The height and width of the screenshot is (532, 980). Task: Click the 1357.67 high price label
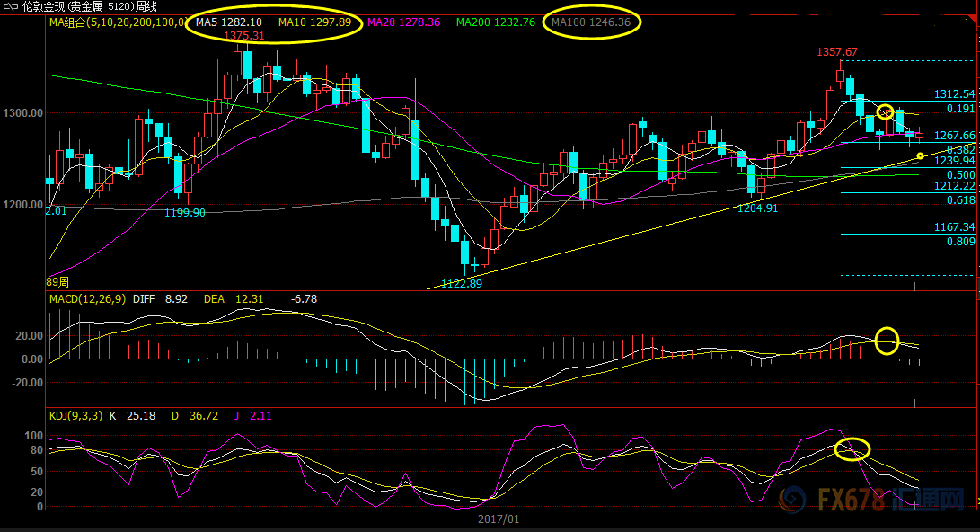(x=836, y=52)
